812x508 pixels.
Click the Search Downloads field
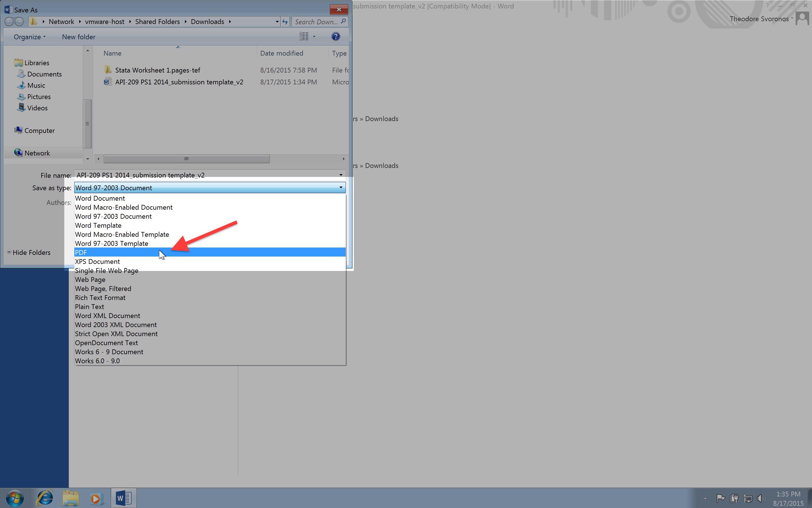tap(320, 22)
